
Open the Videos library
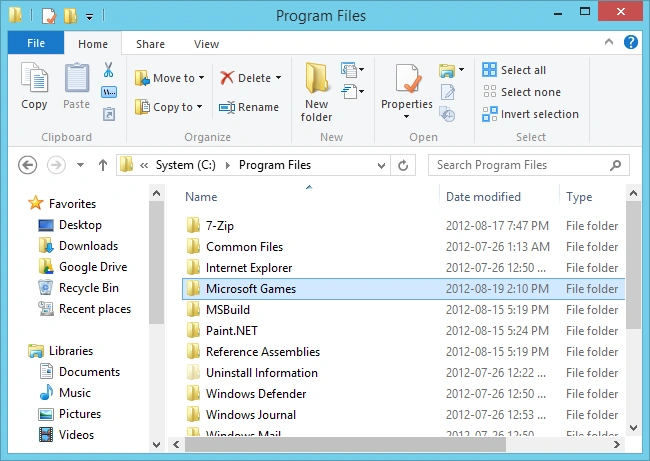pos(67,434)
